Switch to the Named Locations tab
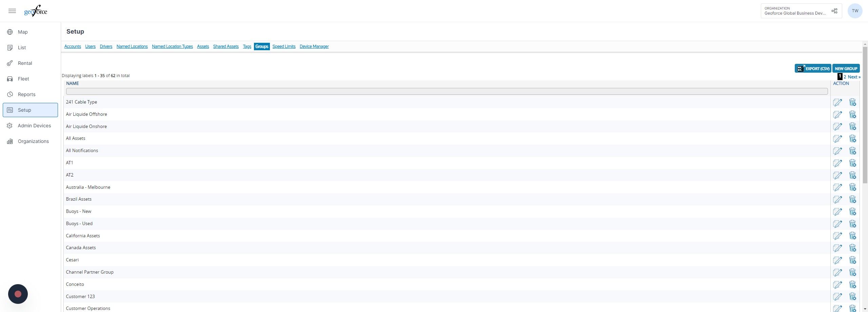 coord(132,47)
